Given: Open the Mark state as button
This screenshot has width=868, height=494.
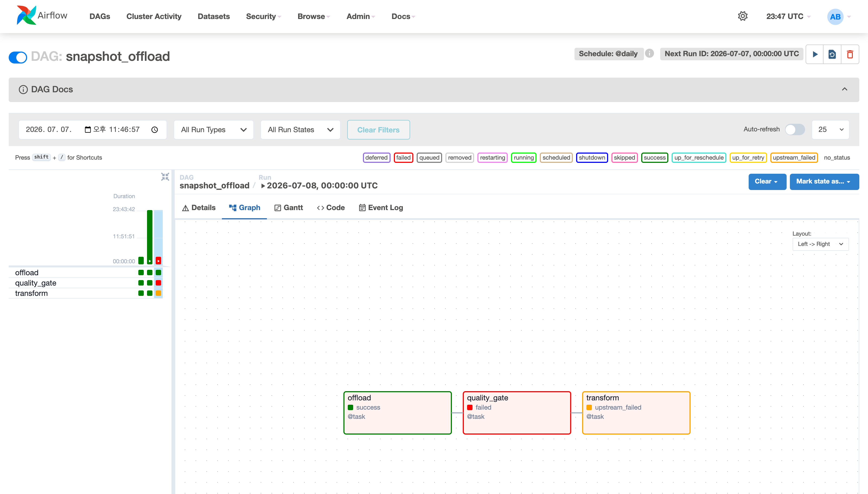Looking at the screenshot, I should pyautogui.click(x=824, y=182).
